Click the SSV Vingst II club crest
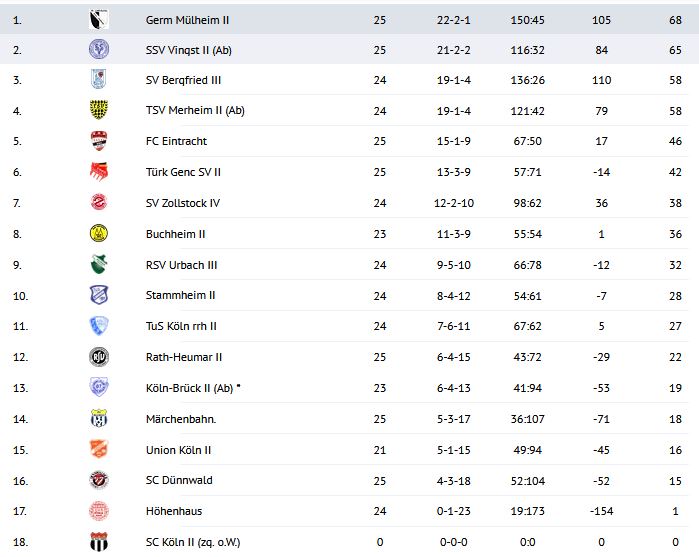The width and height of the screenshot is (699, 557). 99,49
